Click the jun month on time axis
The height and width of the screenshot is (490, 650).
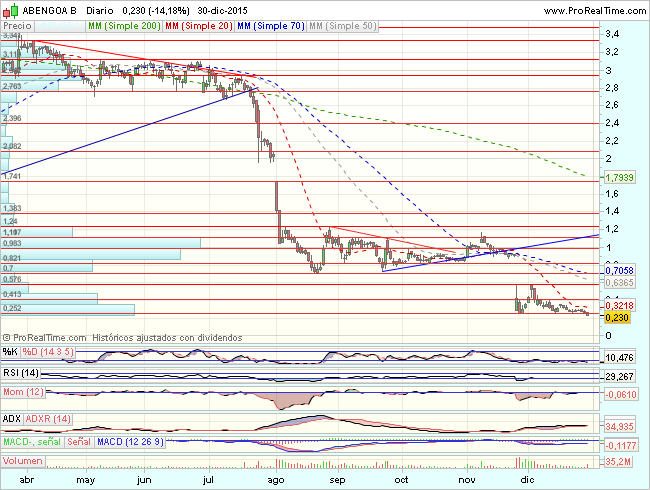pos(144,480)
